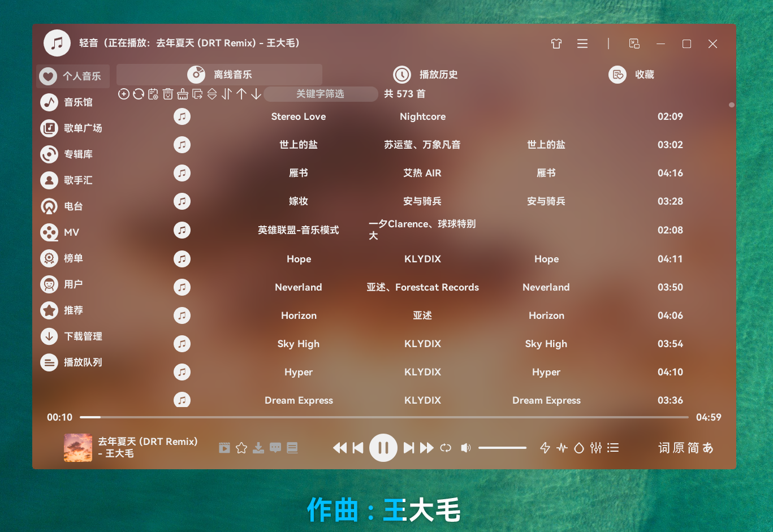Viewport: 773px width, 532px height.
Task: Toggle loop playback mode icon
Action: tap(446, 448)
